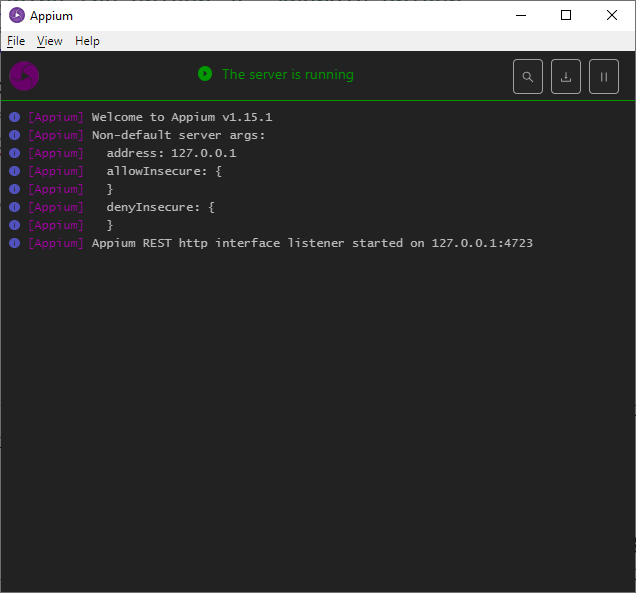This screenshot has height=593, width=636.
Task: Click the purple Appium logo in header
Action: (x=24, y=76)
